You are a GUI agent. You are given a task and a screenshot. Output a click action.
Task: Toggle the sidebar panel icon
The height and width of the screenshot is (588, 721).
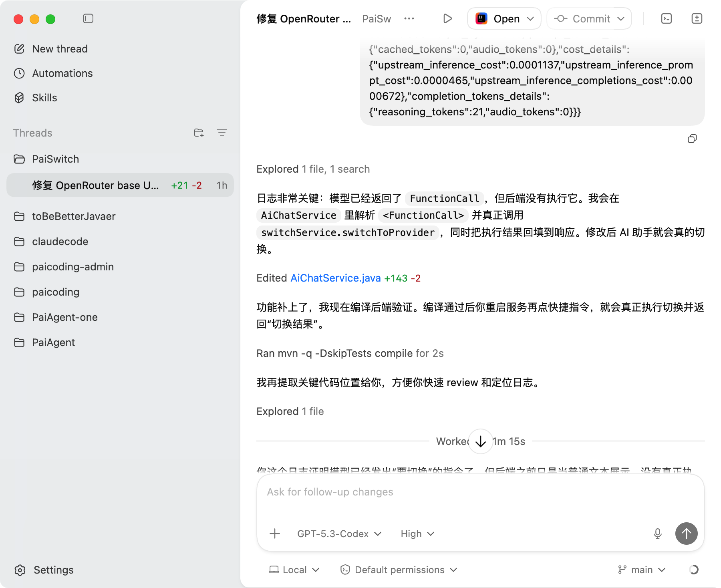pos(88,18)
